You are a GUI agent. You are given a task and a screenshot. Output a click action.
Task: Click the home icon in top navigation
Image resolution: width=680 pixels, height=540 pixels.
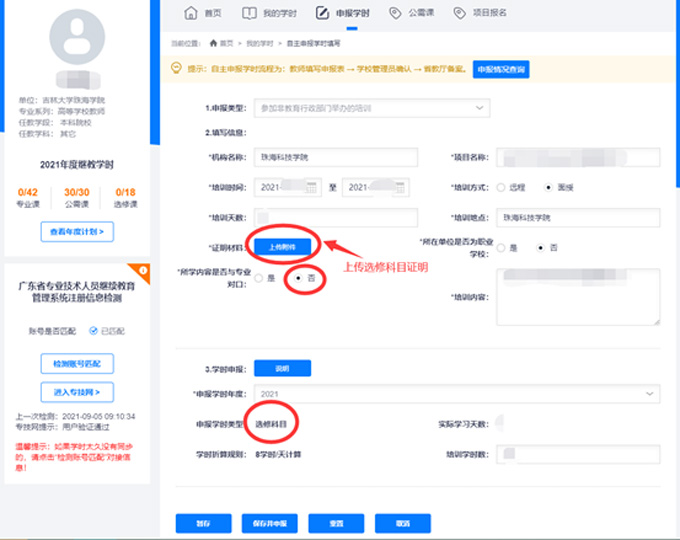point(191,13)
